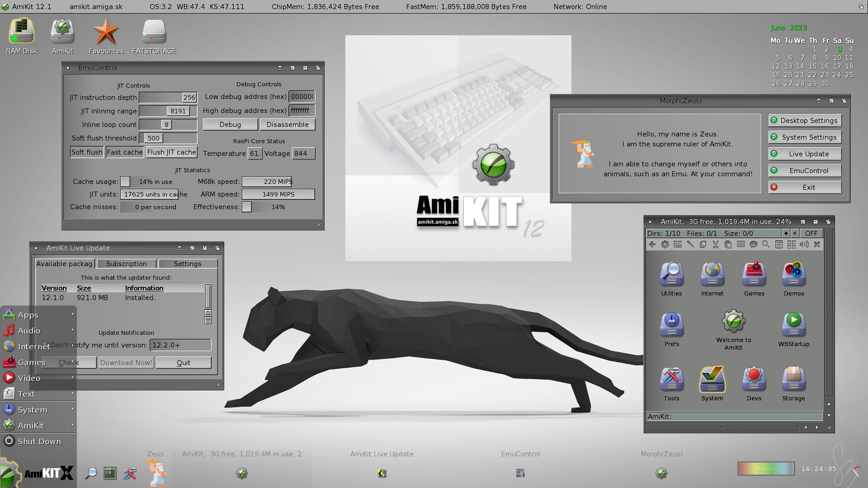Expand the System submenu arrow

[x=72, y=408]
